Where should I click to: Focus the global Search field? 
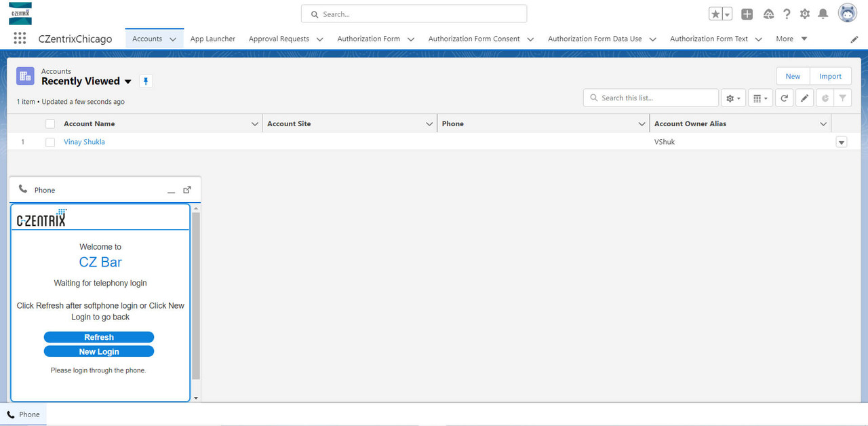click(x=414, y=14)
